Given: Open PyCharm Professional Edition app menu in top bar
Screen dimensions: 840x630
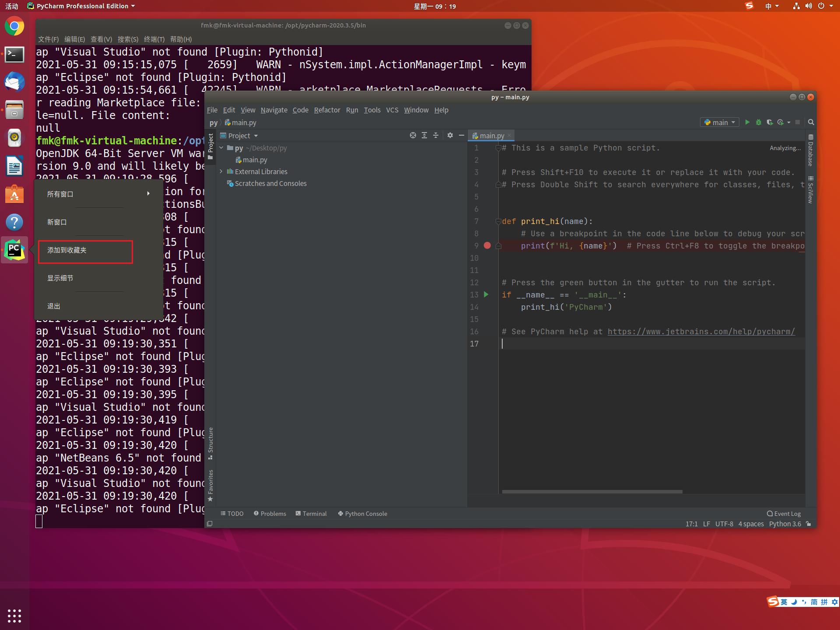Looking at the screenshot, I should (81, 6).
